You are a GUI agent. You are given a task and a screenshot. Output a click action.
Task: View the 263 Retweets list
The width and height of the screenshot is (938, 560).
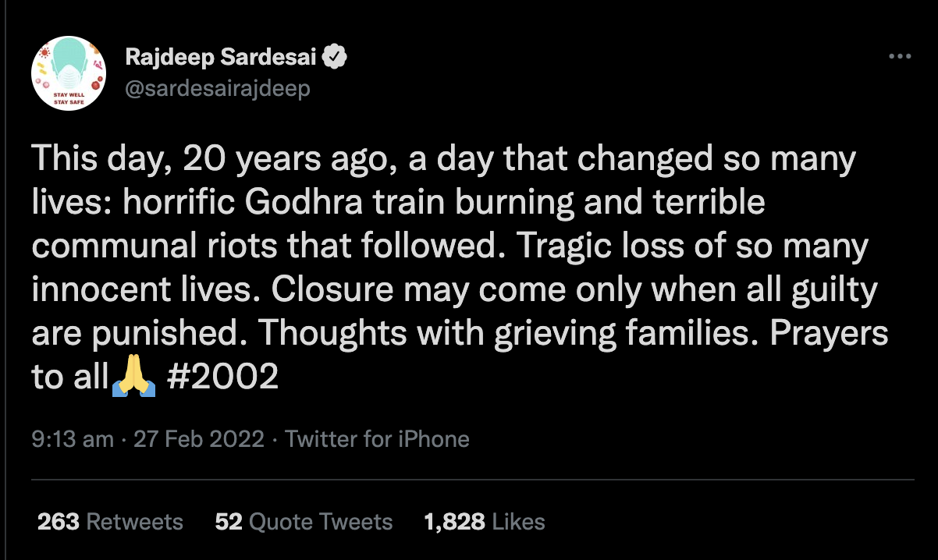110,522
